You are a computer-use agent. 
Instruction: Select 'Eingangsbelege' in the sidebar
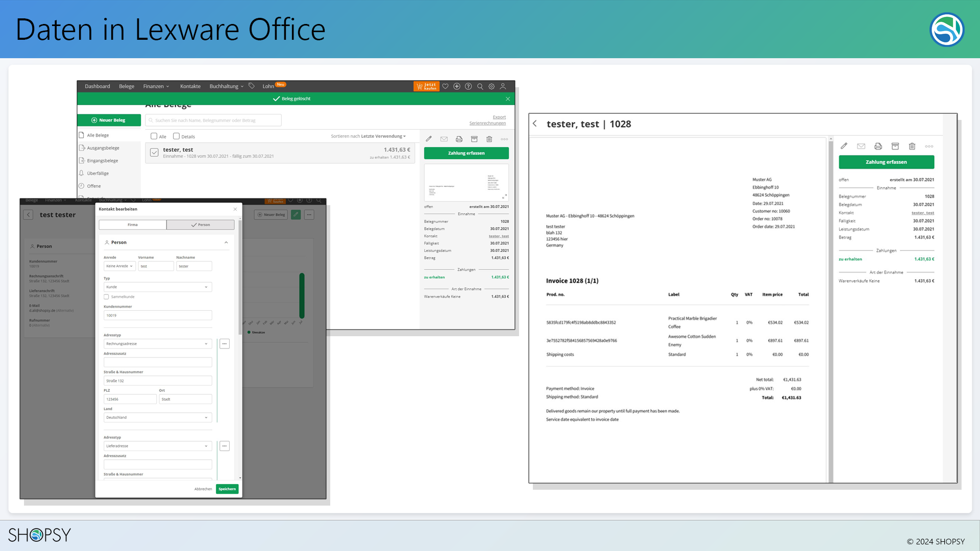click(x=103, y=161)
